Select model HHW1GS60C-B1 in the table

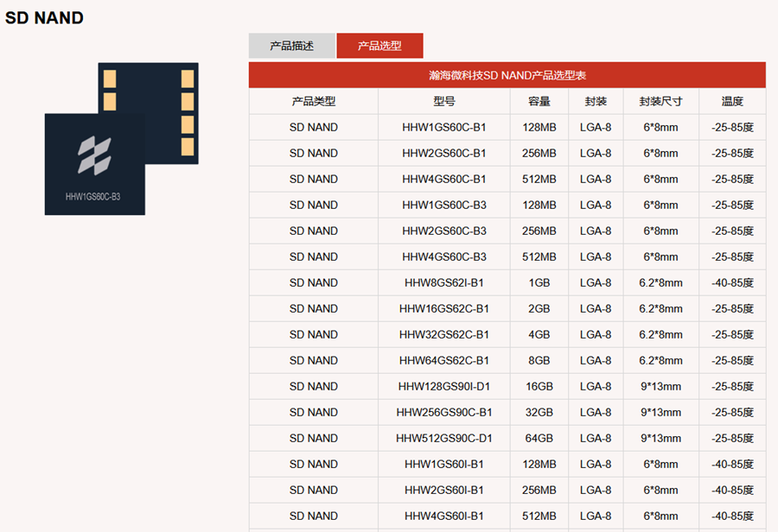coord(444,127)
